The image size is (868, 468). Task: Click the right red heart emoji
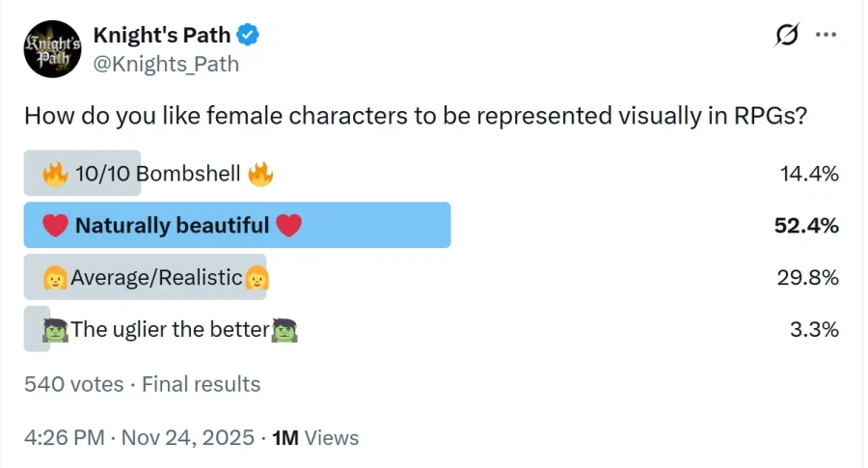pyautogui.click(x=288, y=226)
